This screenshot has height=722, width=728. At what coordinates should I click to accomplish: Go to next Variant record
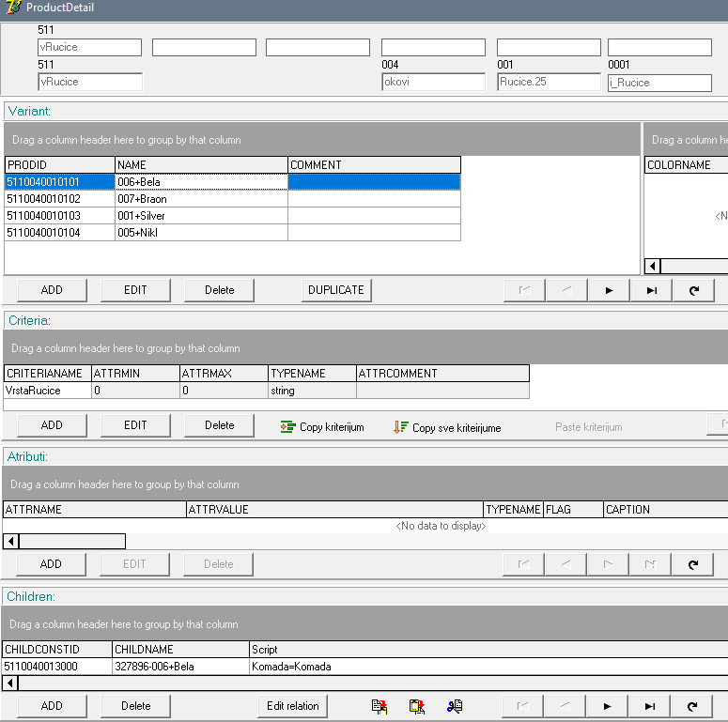(609, 290)
